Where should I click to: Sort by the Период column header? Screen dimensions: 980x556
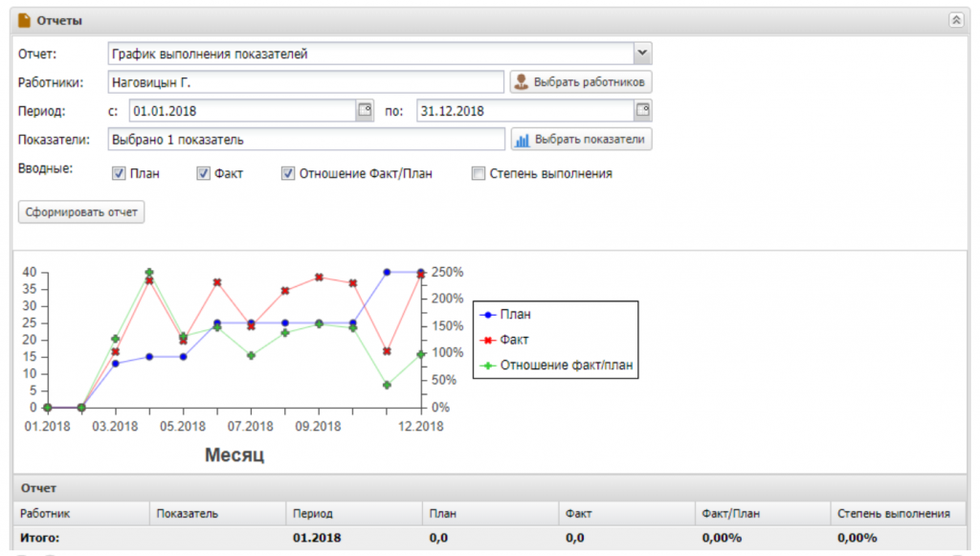[354, 514]
